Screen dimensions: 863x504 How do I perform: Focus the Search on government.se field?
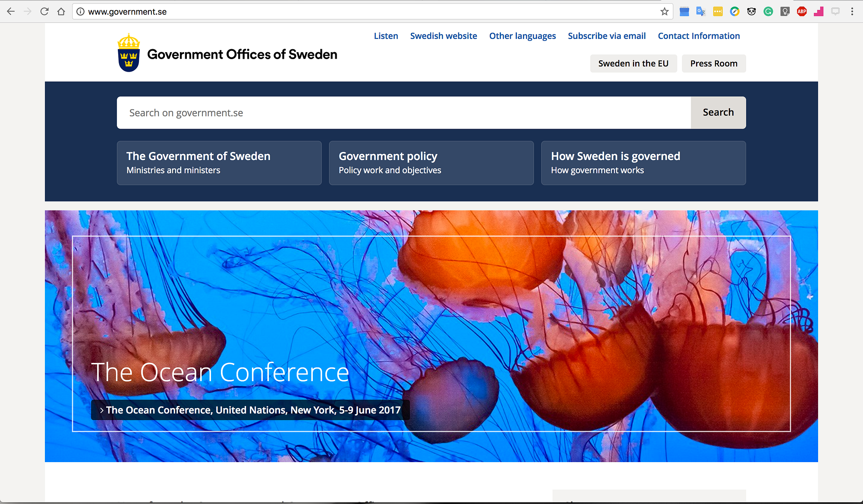pyautogui.click(x=403, y=113)
